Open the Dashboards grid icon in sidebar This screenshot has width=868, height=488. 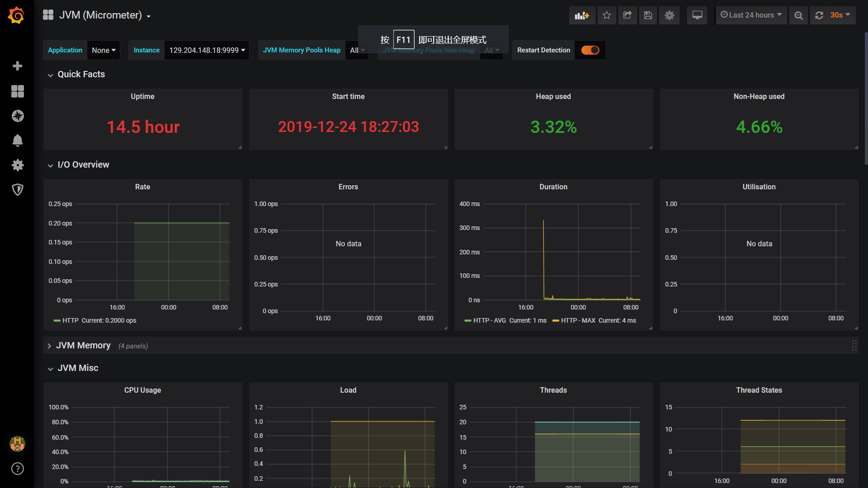pyautogui.click(x=17, y=91)
